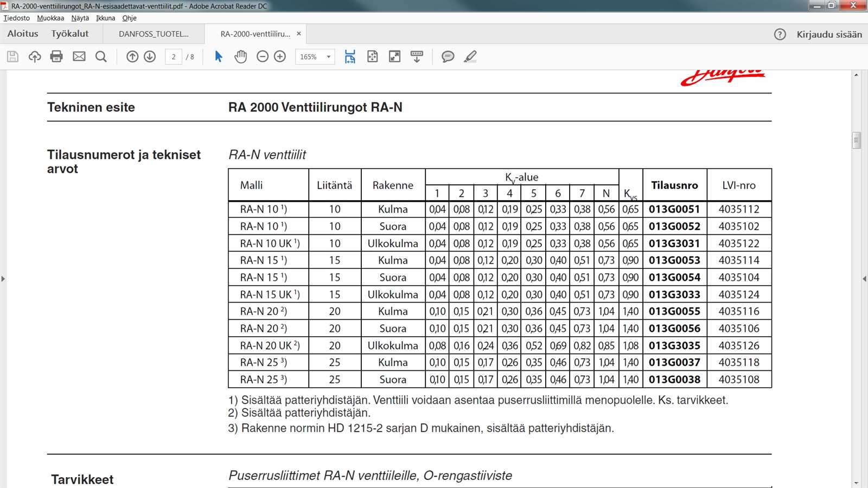Image resolution: width=868 pixels, height=488 pixels.
Task: Click LVI number 4035124
Action: pyautogui.click(x=739, y=294)
